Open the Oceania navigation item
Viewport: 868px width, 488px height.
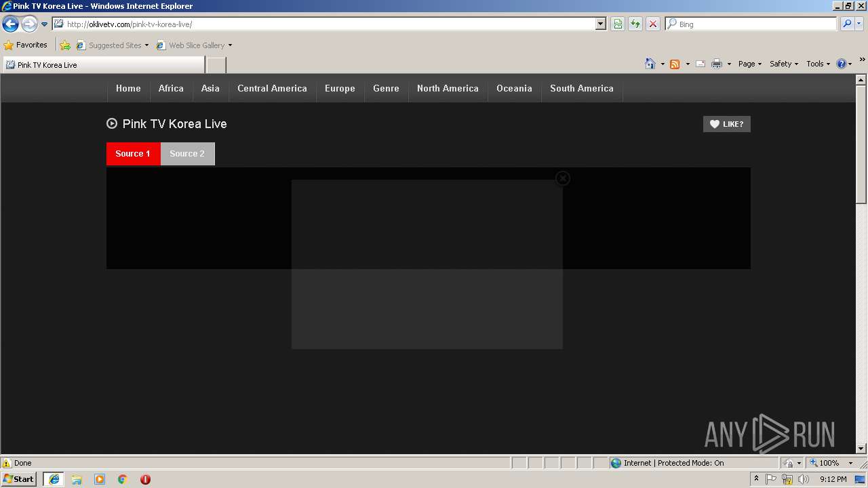514,88
